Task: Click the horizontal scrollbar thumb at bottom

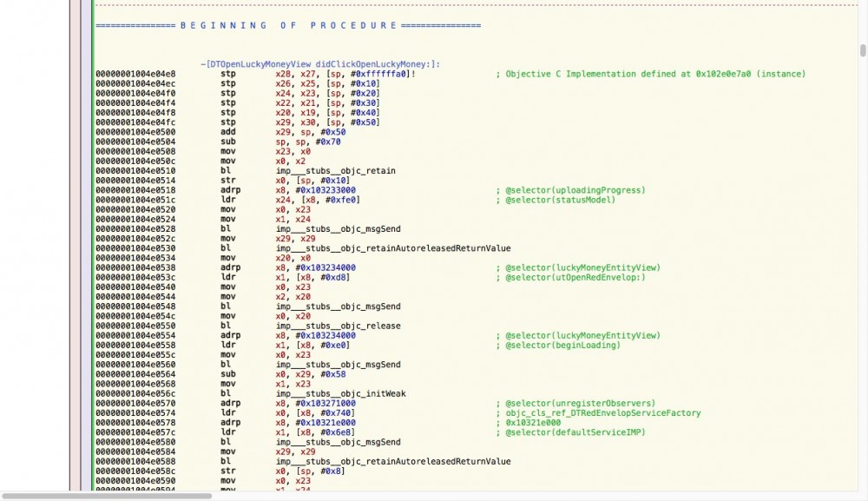Action: [107, 496]
